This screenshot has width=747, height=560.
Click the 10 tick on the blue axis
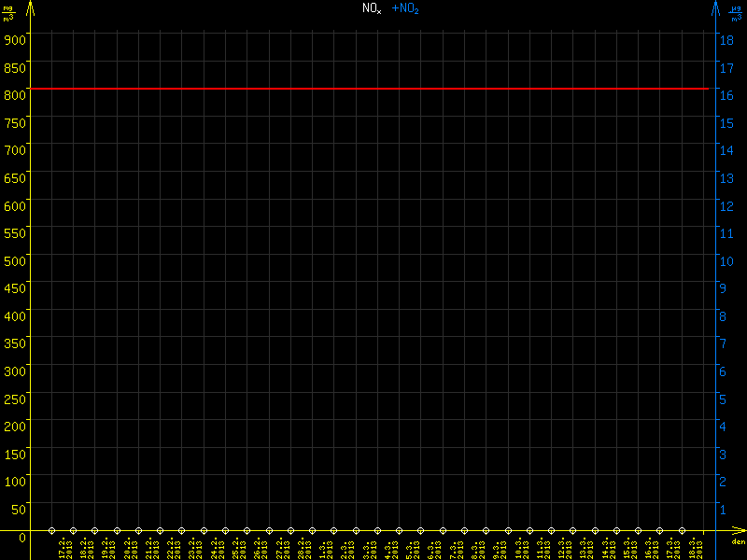(726, 260)
